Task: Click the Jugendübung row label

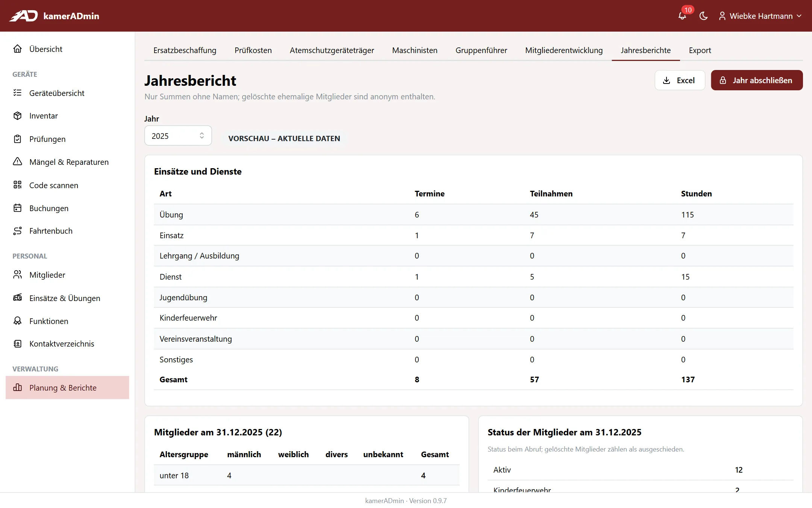Action: [x=183, y=298]
